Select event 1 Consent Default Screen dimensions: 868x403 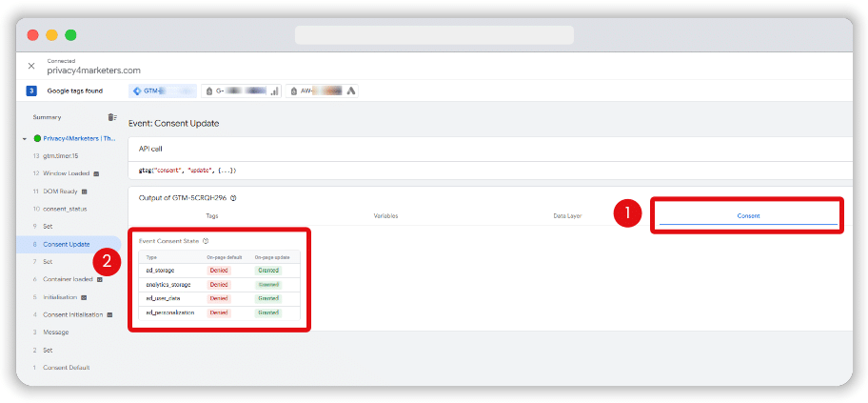coord(69,368)
